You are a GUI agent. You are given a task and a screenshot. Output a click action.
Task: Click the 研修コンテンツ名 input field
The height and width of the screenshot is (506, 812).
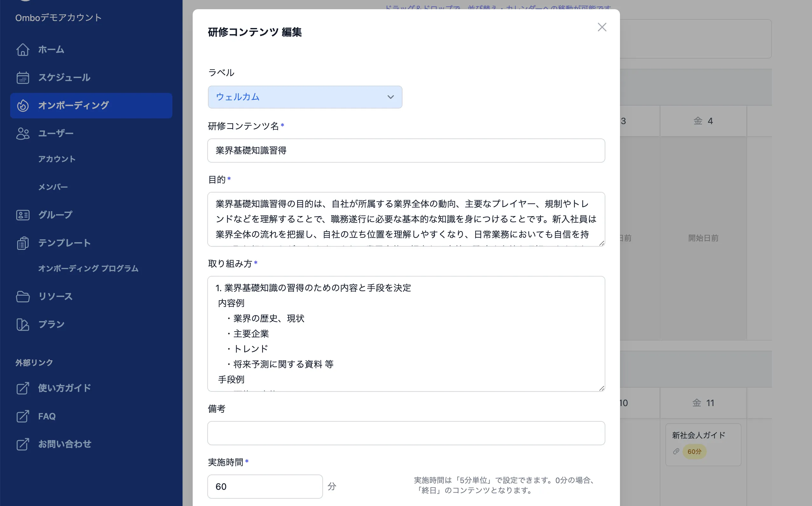(406, 151)
